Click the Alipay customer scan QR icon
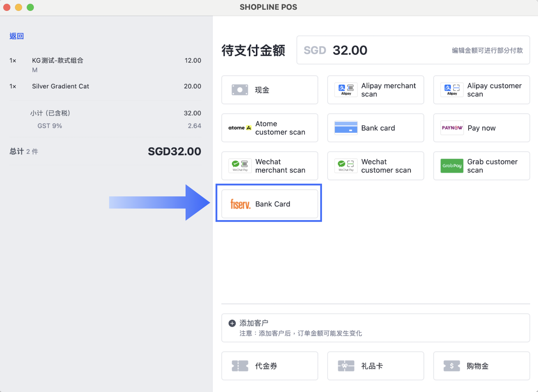The width and height of the screenshot is (538, 392). (452, 90)
